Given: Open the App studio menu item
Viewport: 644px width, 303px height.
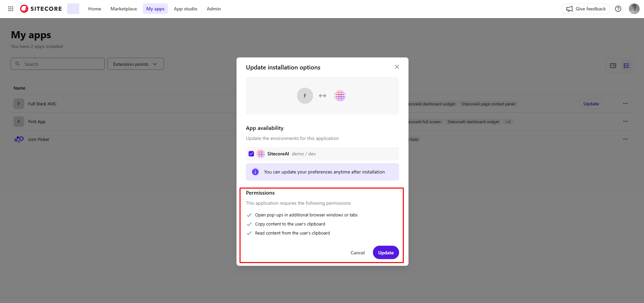Looking at the screenshot, I should 185,9.
